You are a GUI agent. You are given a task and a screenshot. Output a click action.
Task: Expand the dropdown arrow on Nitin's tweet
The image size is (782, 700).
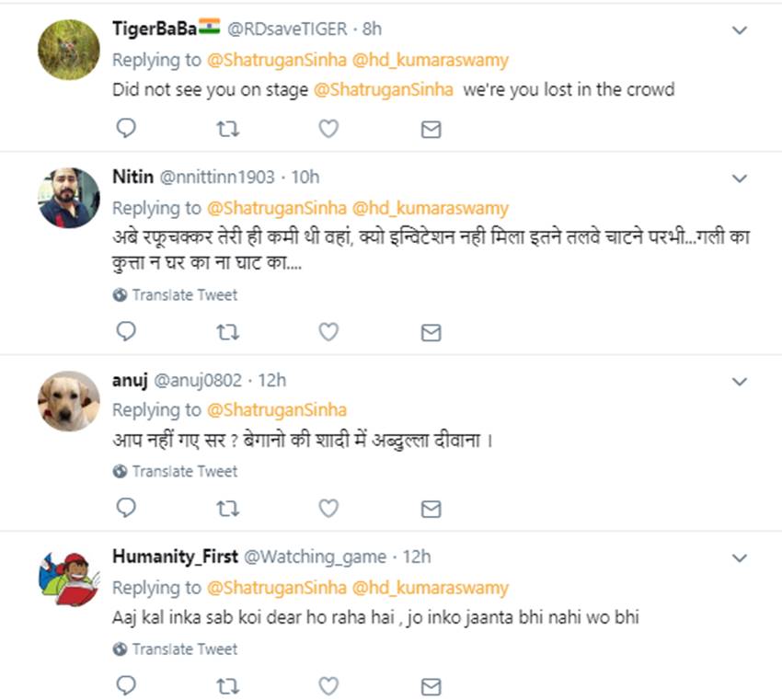click(x=739, y=178)
